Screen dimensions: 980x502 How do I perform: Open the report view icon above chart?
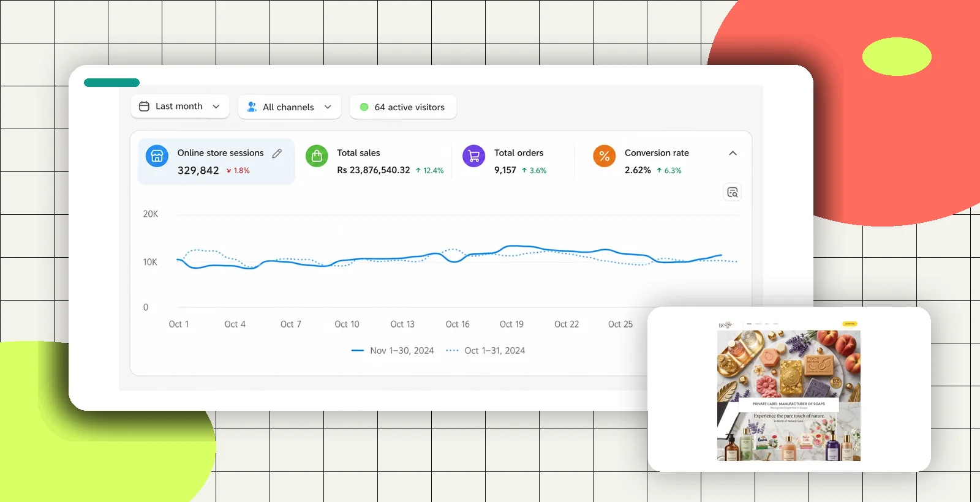click(733, 192)
